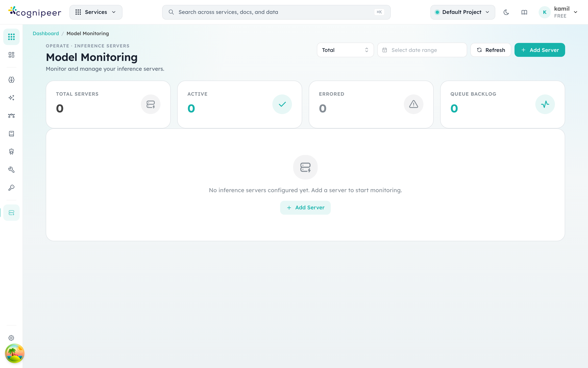Image resolution: width=588 pixels, height=368 pixels.
Task: Go to Dashboard breadcrumb link
Action: [x=46, y=33]
